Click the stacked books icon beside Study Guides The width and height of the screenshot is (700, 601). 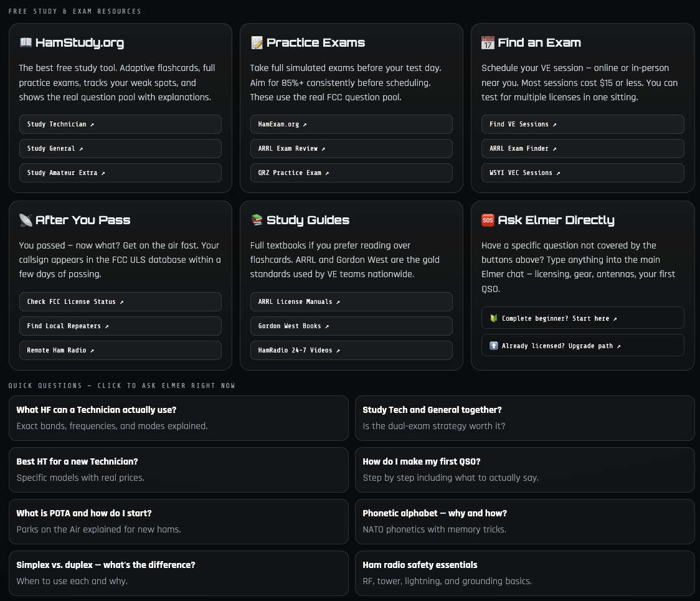(x=257, y=220)
